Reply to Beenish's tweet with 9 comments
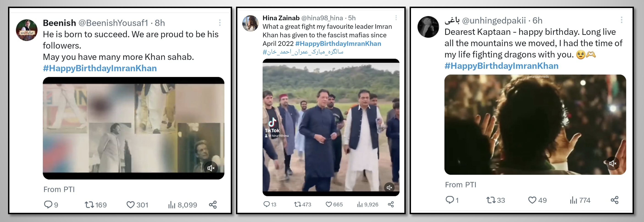Viewport: 644px width, 222px height. 48,205
